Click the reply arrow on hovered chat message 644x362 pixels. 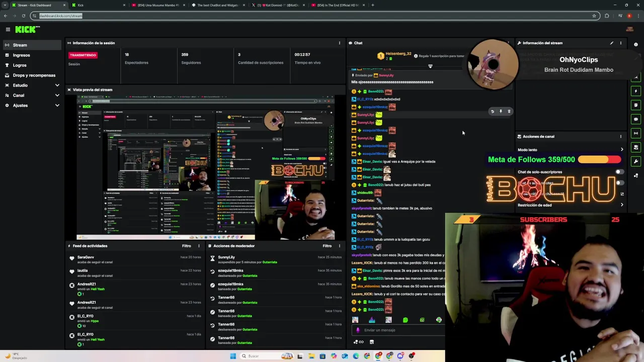pyautogui.click(x=493, y=112)
